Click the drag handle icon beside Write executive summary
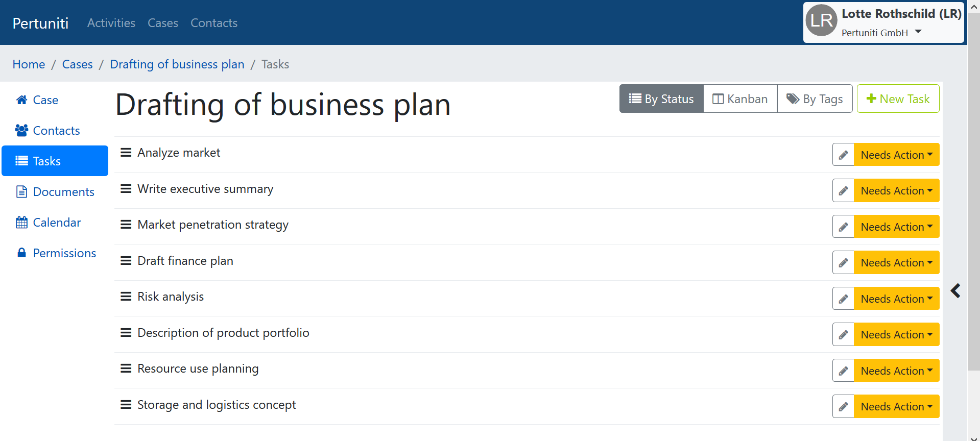The image size is (980, 441). [x=126, y=189]
